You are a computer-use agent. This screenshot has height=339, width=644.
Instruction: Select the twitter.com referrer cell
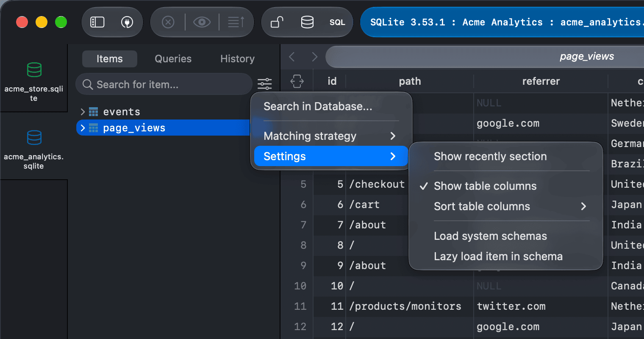tap(541, 306)
